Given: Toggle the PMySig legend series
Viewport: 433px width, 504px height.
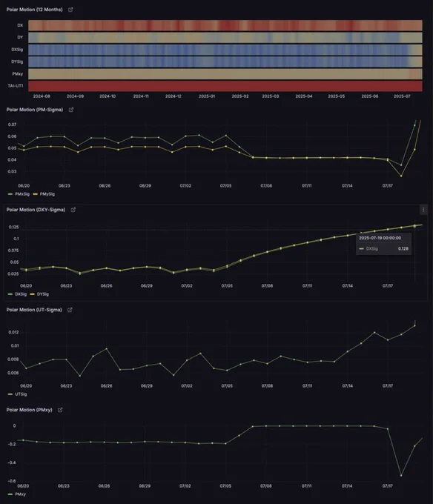Looking at the screenshot, I should pyautogui.click(x=44, y=194).
